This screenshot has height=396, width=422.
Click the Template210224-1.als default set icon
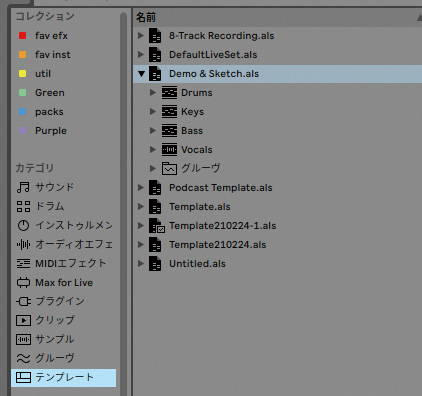156,226
